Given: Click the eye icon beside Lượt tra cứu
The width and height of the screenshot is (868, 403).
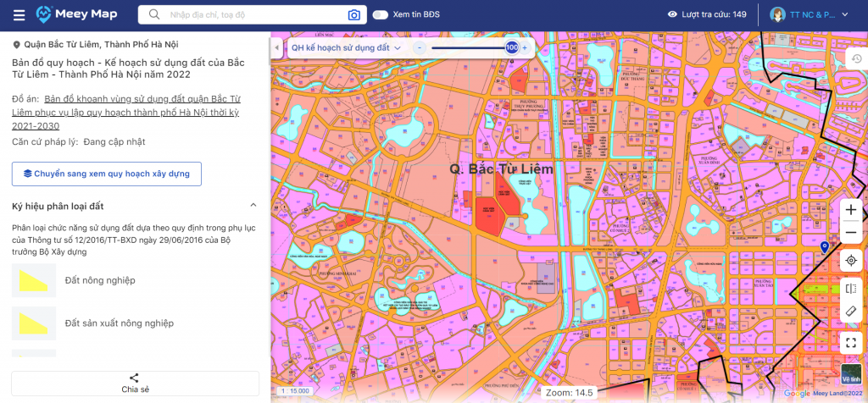Looking at the screenshot, I should 672,14.
